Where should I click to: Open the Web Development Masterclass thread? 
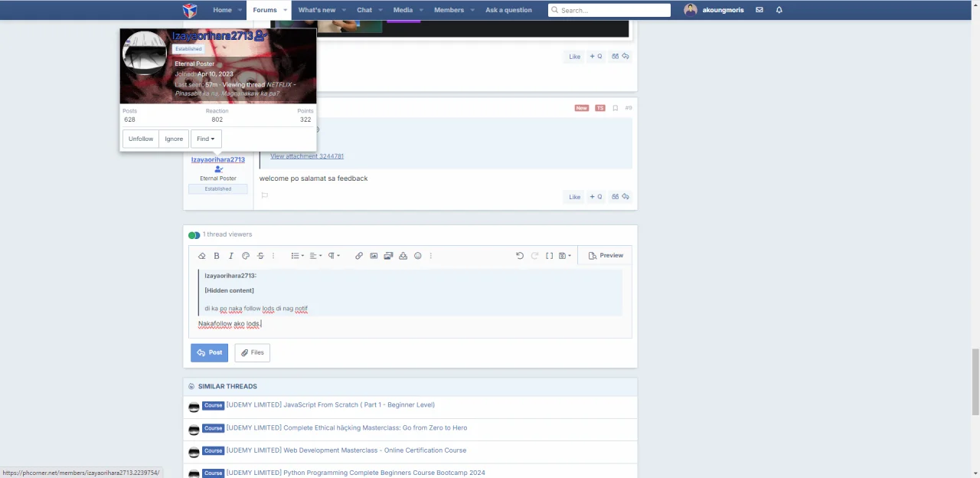[346, 450]
